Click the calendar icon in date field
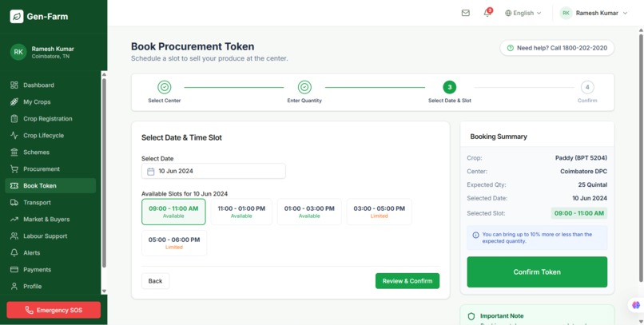Viewport: 644px width, 325px height. [x=151, y=171]
